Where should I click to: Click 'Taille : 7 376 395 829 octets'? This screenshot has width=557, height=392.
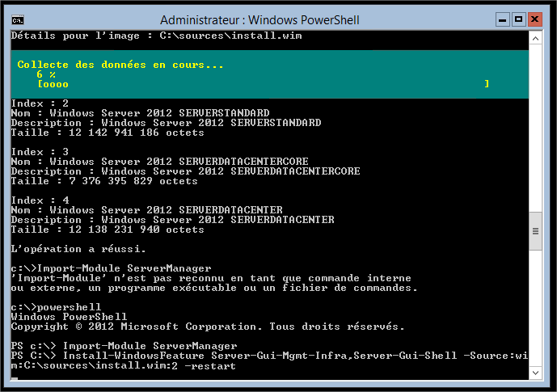[x=104, y=181]
